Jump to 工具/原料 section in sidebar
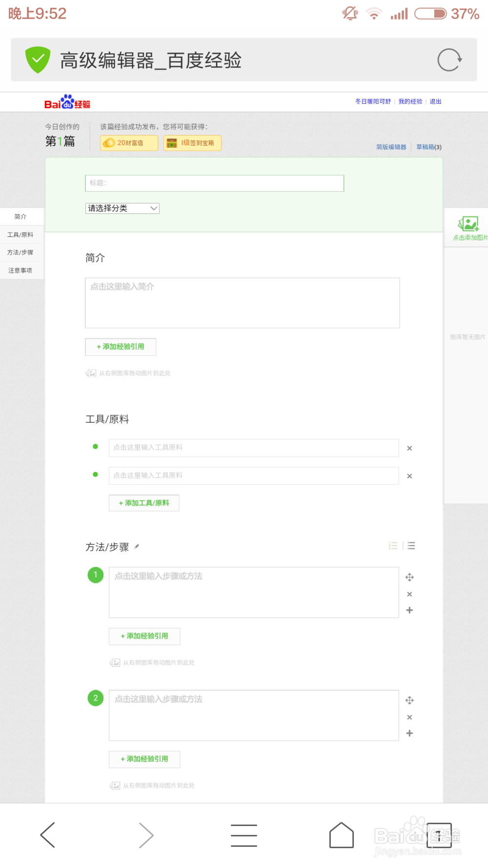488x868 pixels. pos(20,235)
